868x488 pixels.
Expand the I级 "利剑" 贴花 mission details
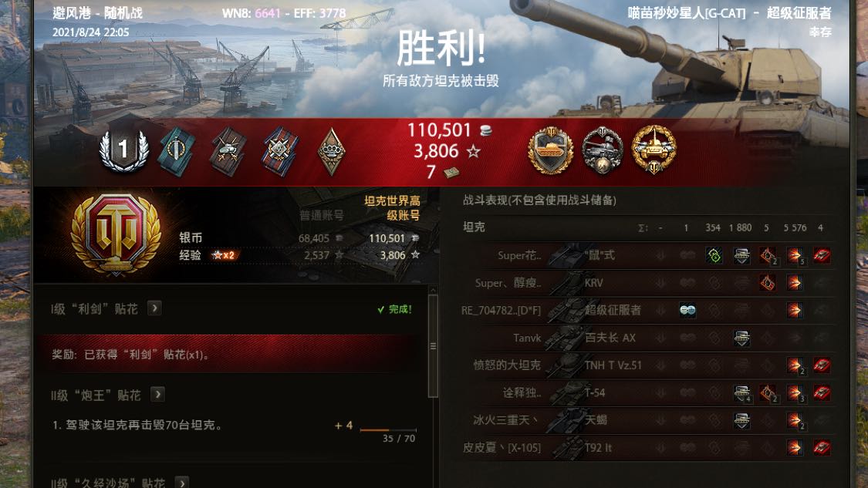(154, 308)
